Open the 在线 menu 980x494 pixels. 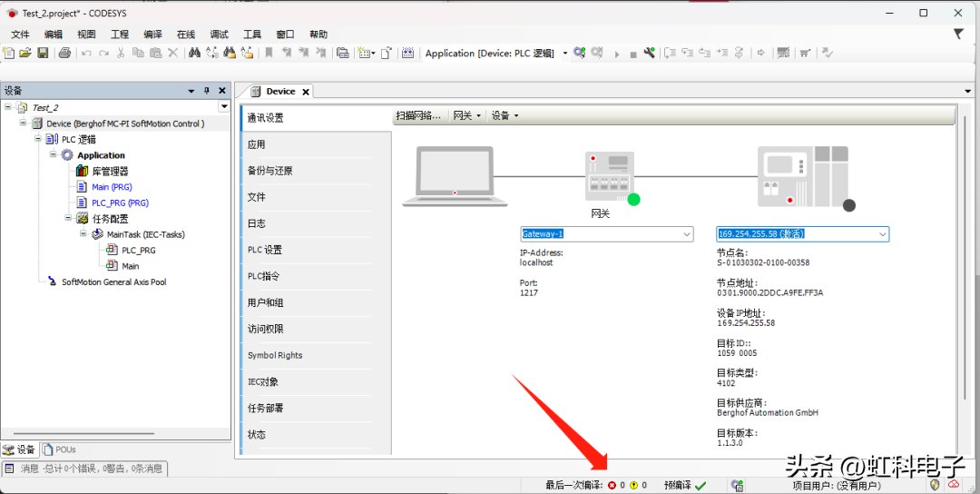click(186, 35)
